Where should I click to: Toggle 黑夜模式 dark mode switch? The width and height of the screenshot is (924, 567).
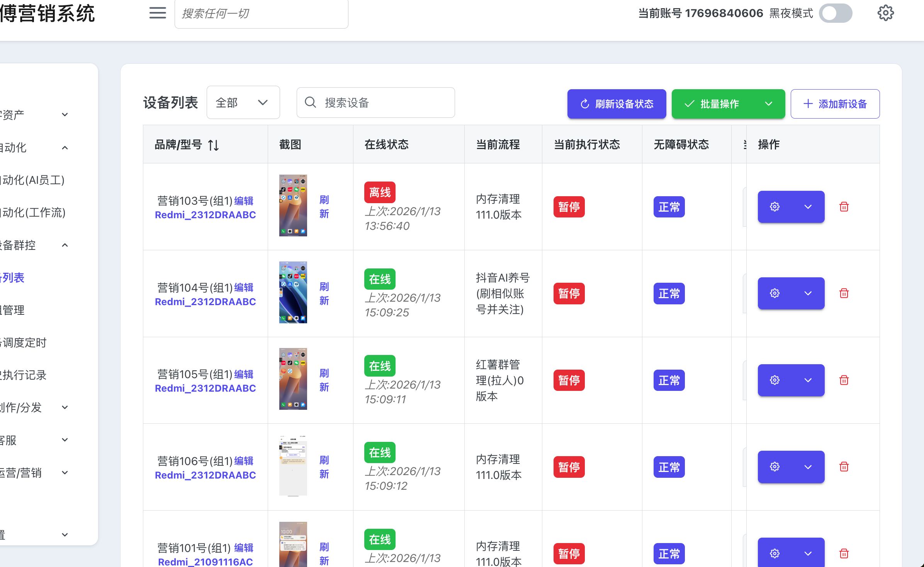[x=836, y=13]
